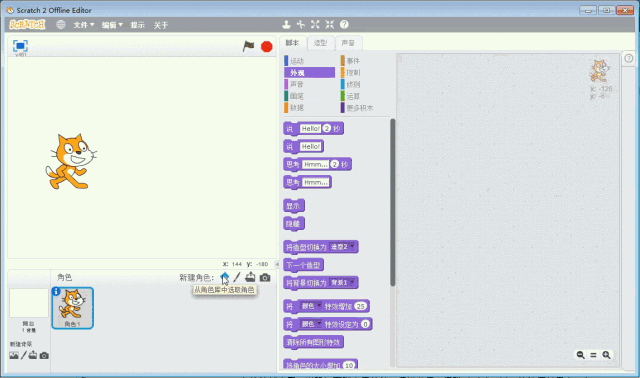Click the 清除所有图形特效 block
640x378 pixels.
coord(313,342)
